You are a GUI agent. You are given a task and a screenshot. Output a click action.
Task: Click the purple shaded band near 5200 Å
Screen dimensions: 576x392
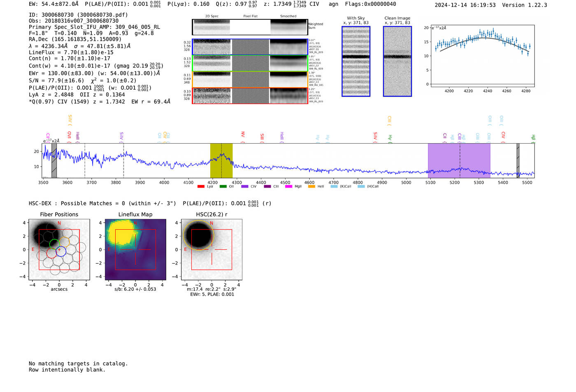(x=459, y=161)
